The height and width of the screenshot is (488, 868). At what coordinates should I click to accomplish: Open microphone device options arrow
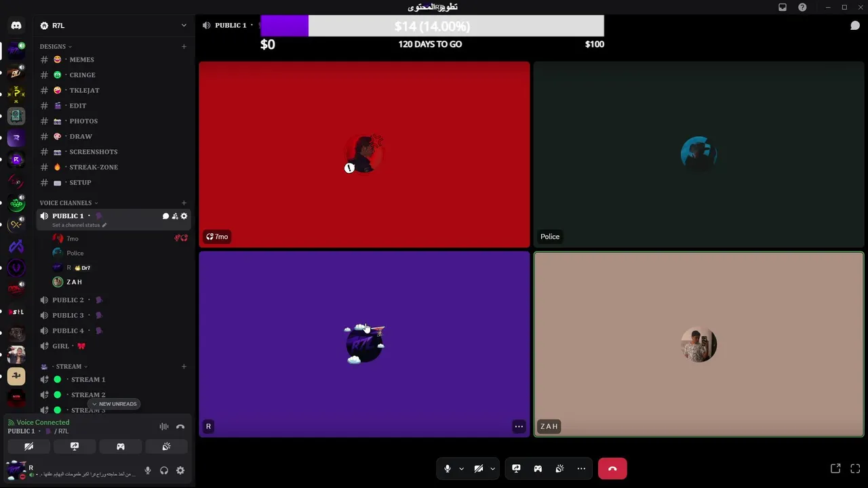pyautogui.click(x=461, y=468)
